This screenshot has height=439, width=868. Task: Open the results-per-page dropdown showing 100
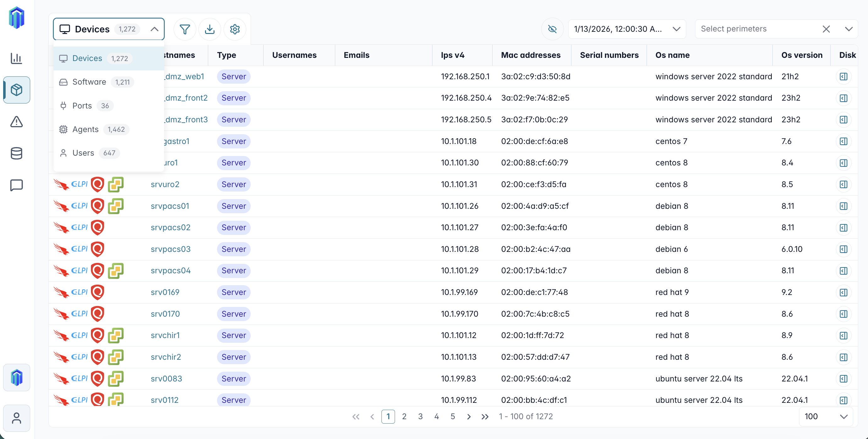(x=826, y=416)
